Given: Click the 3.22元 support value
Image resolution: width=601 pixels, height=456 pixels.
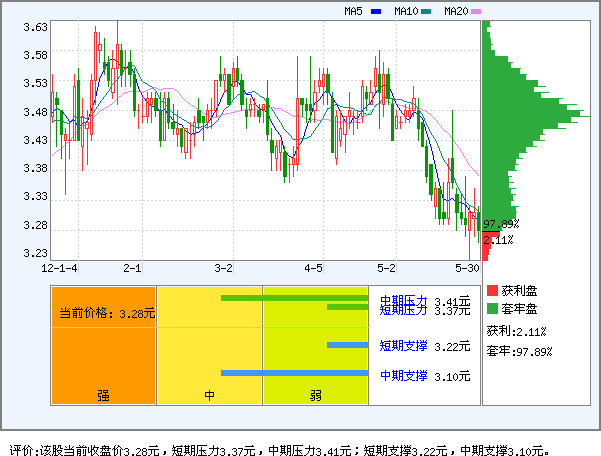Looking at the screenshot, I should pos(452,346).
